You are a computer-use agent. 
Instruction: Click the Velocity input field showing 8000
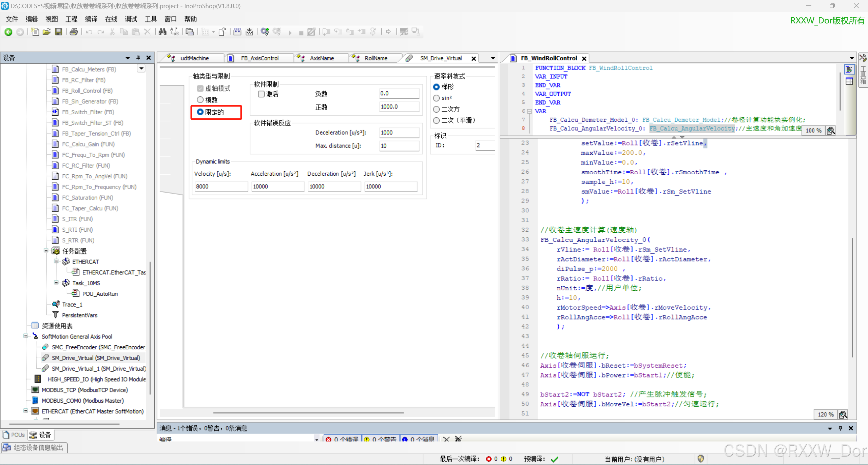point(221,187)
